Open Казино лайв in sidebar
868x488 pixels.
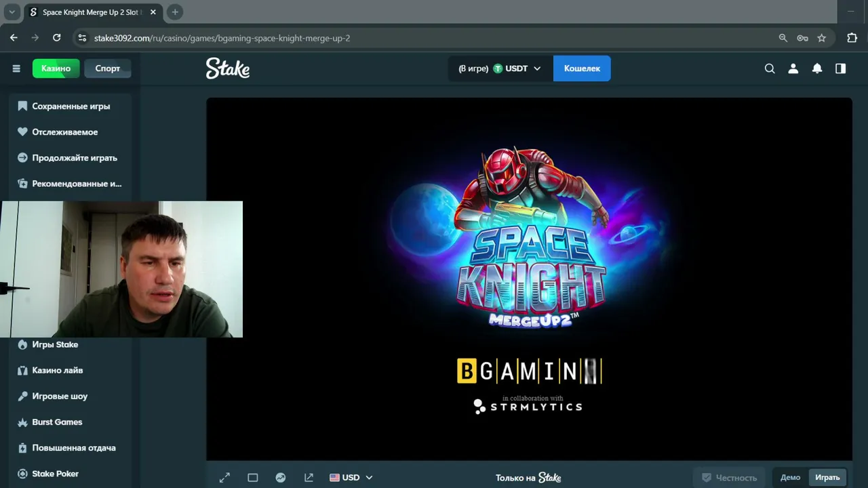(71, 371)
